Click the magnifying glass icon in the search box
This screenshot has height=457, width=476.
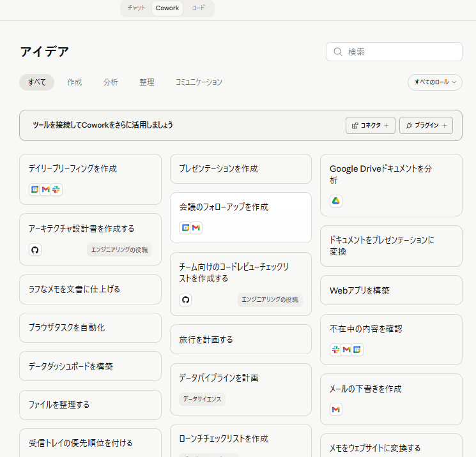(x=338, y=52)
